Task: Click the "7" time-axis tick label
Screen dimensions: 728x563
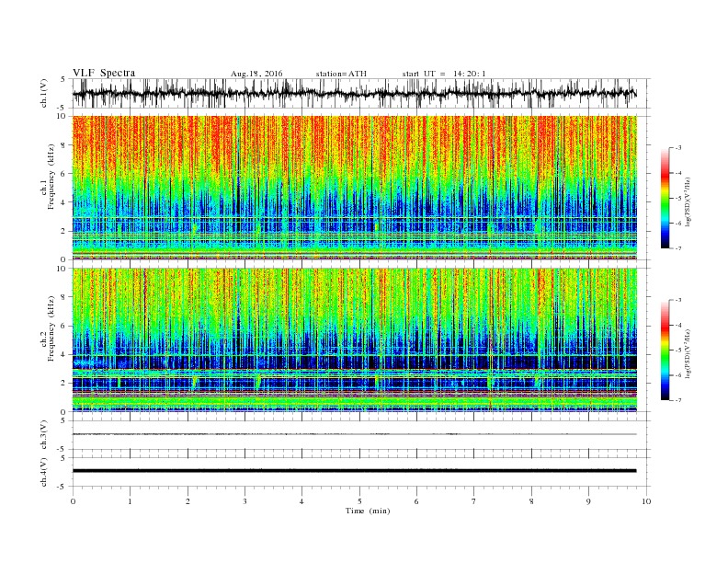Action: pos(474,501)
